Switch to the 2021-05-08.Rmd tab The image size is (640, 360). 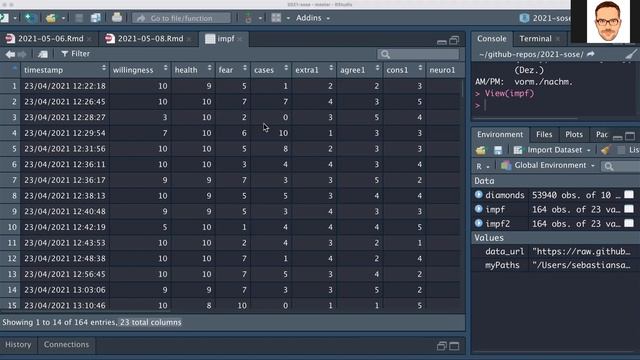coord(144,39)
